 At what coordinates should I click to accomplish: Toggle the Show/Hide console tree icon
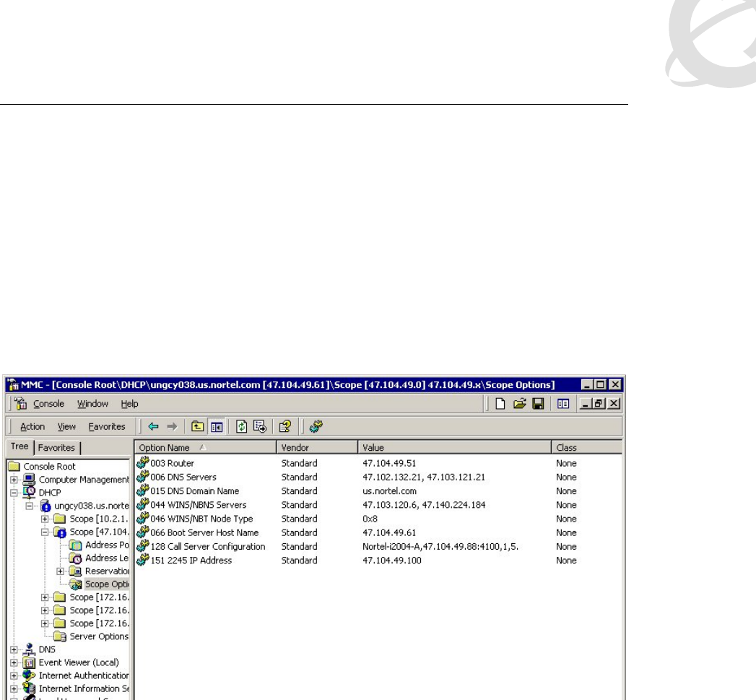pos(217,426)
